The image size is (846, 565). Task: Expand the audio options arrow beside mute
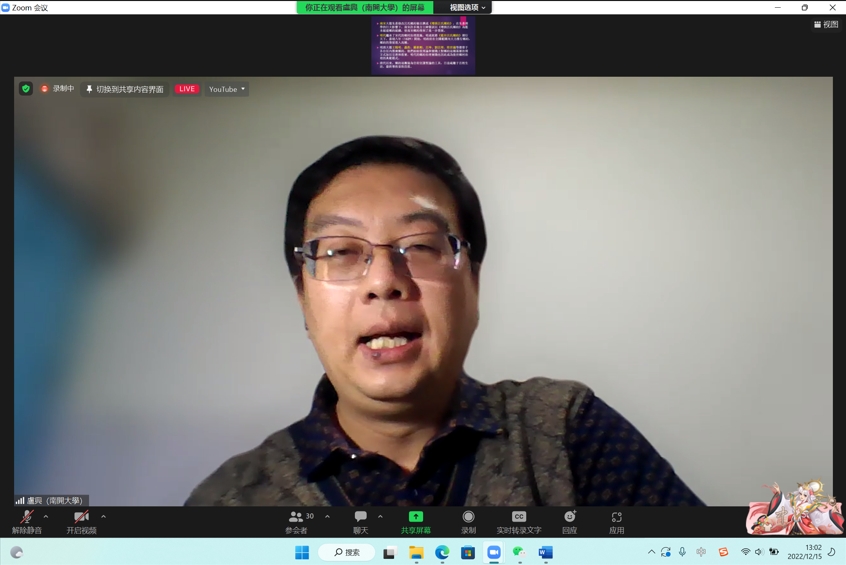(x=46, y=517)
